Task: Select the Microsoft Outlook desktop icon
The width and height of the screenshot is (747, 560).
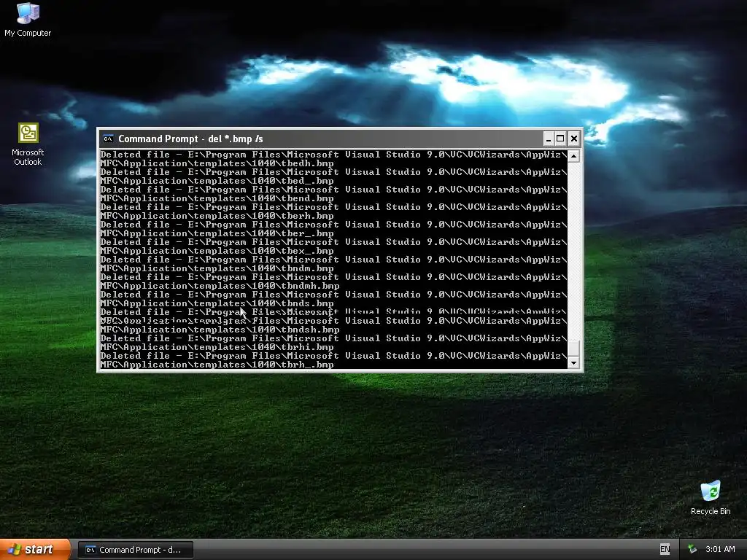Action: [28, 144]
